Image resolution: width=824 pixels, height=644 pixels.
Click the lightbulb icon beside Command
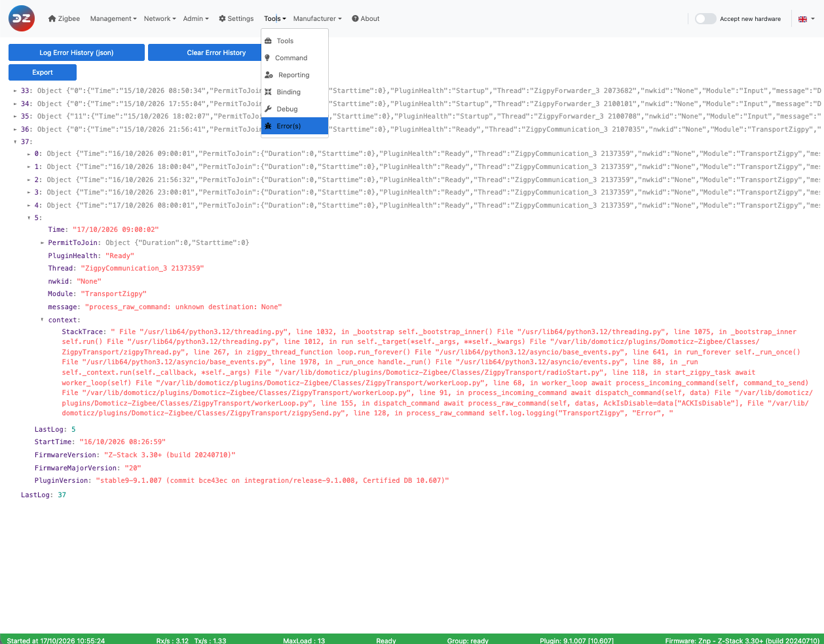tap(267, 58)
